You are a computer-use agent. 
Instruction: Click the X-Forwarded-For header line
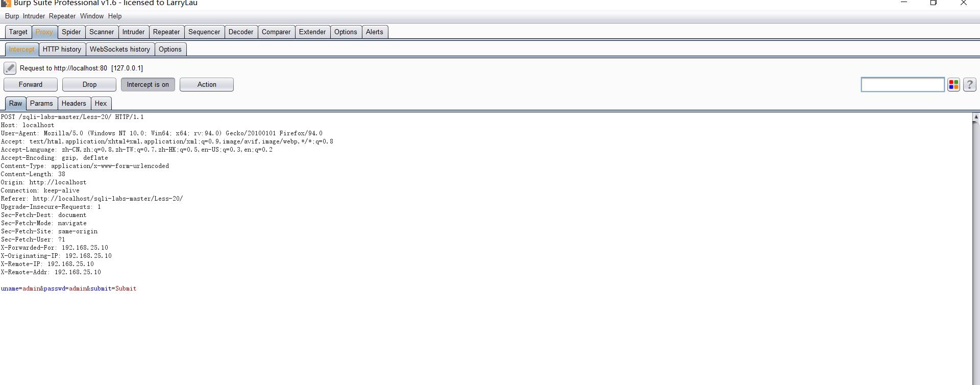[x=55, y=248]
